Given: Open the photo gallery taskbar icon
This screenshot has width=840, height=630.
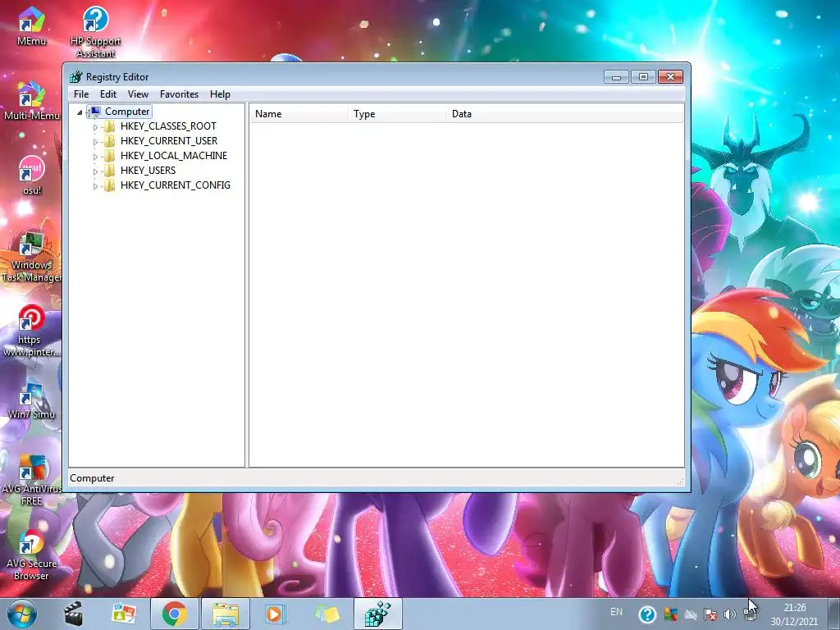Looking at the screenshot, I should 124,614.
